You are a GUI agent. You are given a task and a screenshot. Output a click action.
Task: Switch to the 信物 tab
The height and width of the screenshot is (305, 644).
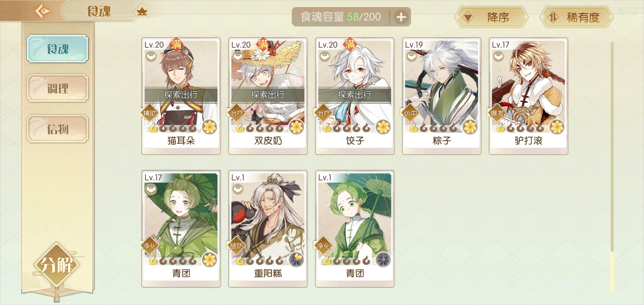pyautogui.click(x=58, y=129)
